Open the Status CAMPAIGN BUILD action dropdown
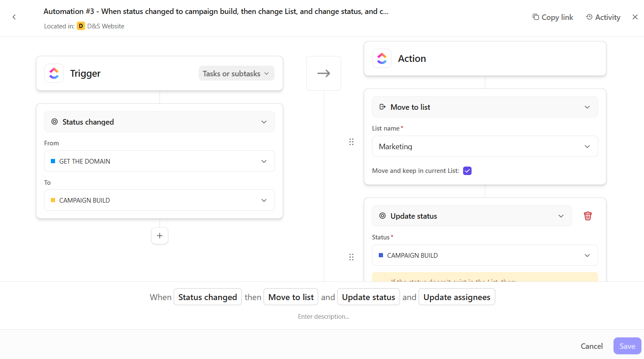 [485, 255]
